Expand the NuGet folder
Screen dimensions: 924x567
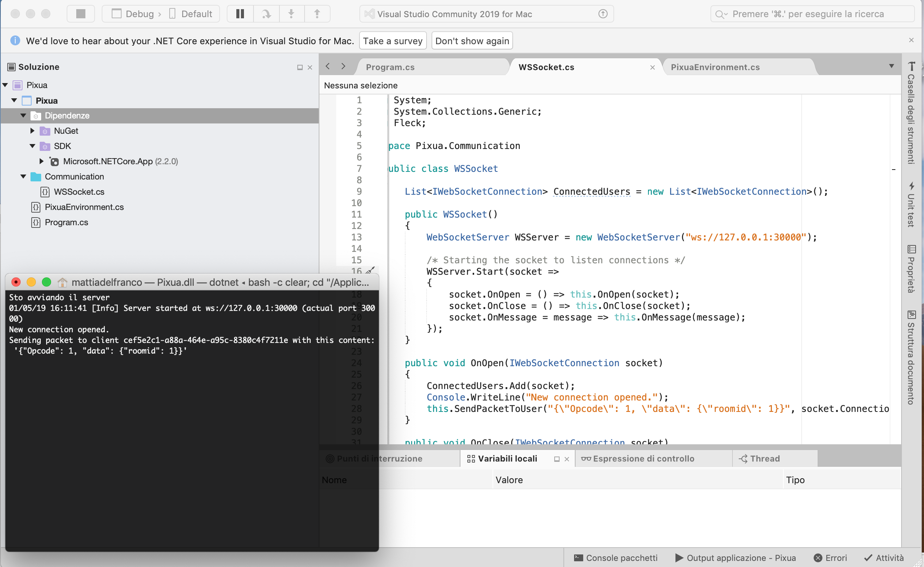tap(33, 131)
